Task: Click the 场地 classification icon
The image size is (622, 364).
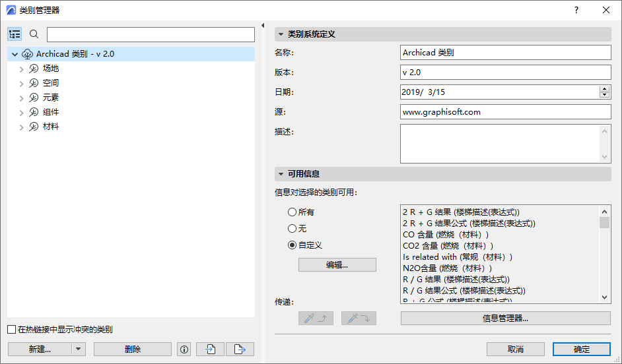Action: pyautogui.click(x=34, y=69)
